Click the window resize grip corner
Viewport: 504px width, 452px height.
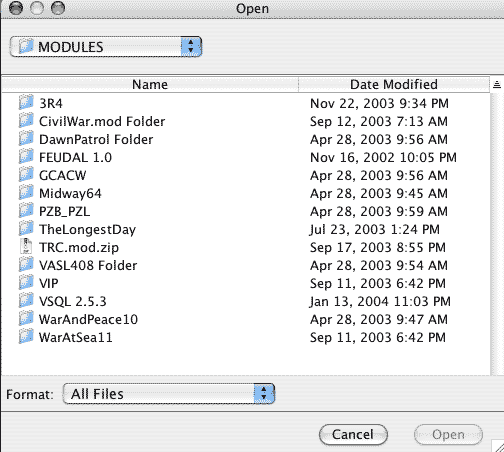click(498, 446)
